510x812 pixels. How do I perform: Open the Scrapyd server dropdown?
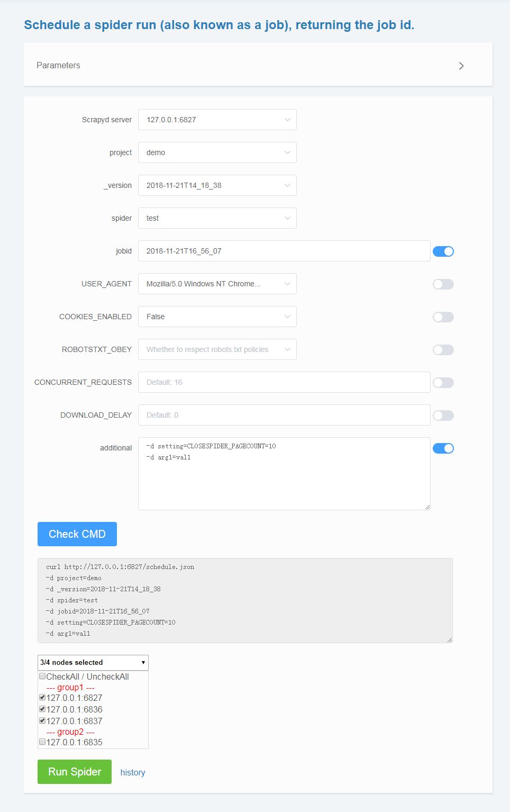pyautogui.click(x=217, y=120)
